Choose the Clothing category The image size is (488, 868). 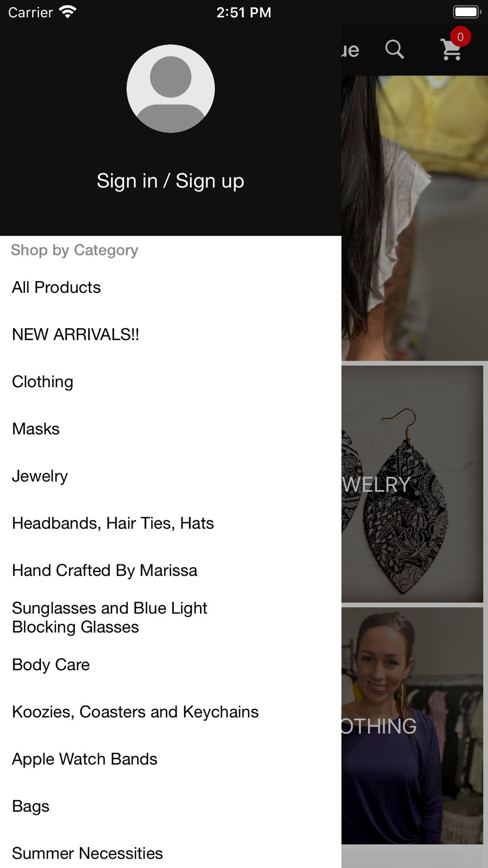coord(170,381)
